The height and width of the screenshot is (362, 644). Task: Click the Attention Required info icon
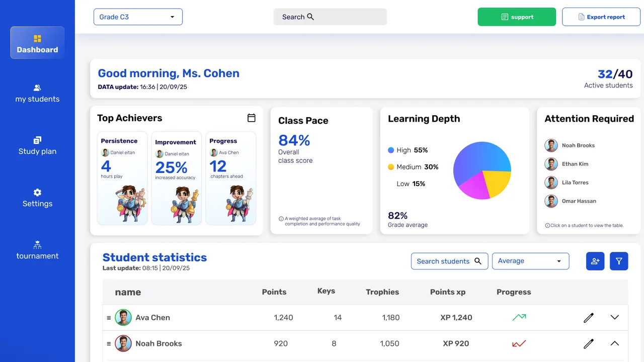click(547, 226)
